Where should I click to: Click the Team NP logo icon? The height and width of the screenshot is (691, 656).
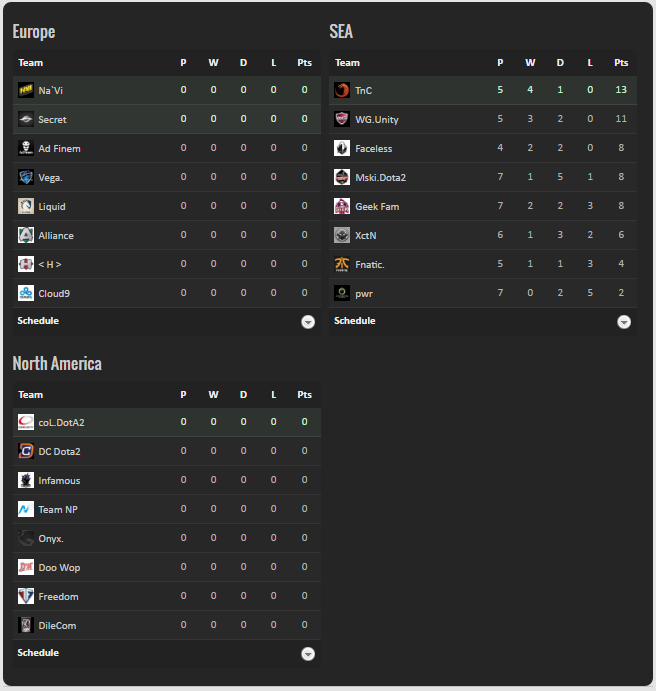coord(26,510)
